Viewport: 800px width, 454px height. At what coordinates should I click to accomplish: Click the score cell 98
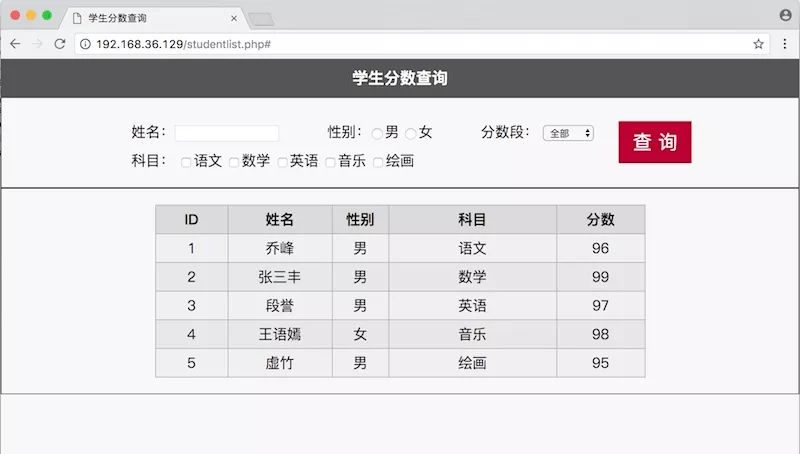coord(601,334)
